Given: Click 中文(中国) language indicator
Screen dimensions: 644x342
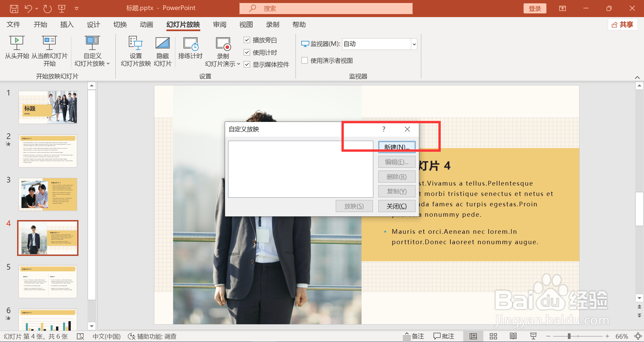Looking at the screenshot, I should (107, 336).
